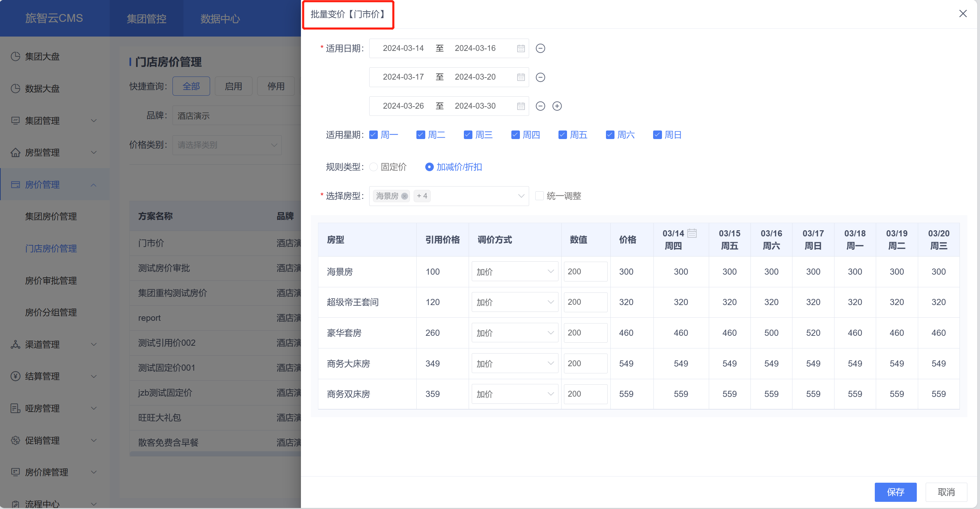Click the 哑房管理 sidebar icon
Image resolution: width=980 pixels, height=509 pixels.
point(15,408)
